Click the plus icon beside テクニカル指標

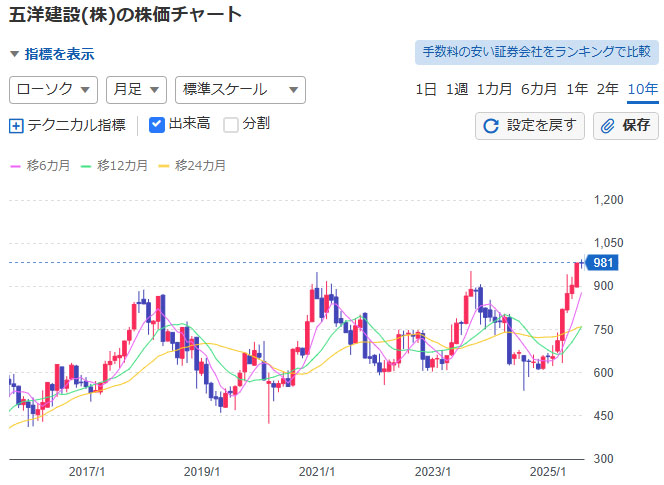coord(16,125)
